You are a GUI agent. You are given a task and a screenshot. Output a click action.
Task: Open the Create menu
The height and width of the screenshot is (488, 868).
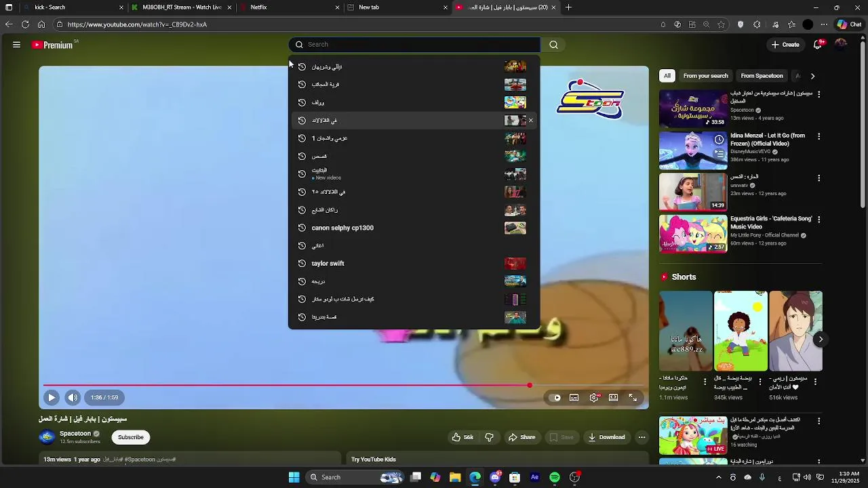(x=785, y=45)
